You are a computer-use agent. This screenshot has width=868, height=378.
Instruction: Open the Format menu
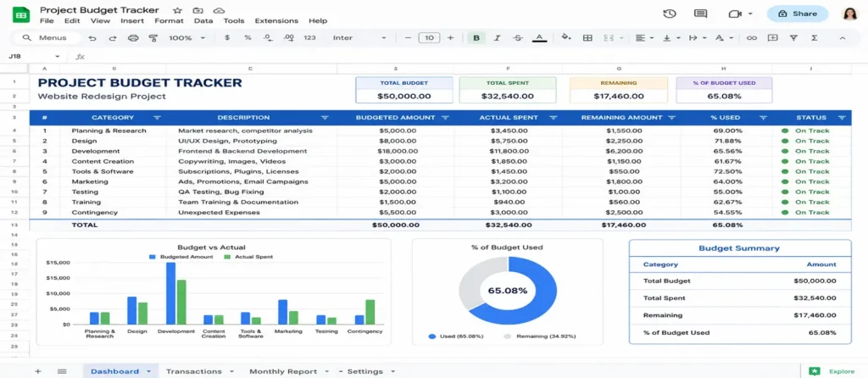(169, 21)
